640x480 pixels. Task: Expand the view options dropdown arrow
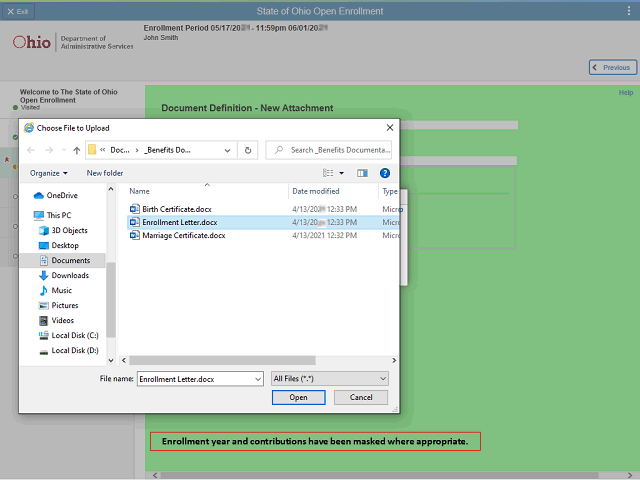(342, 173)
